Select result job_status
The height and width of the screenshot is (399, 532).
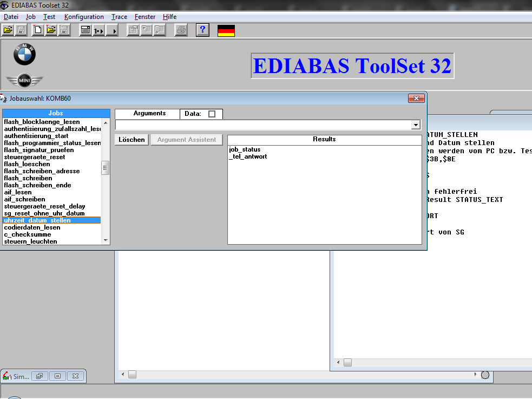coord(245,149)
